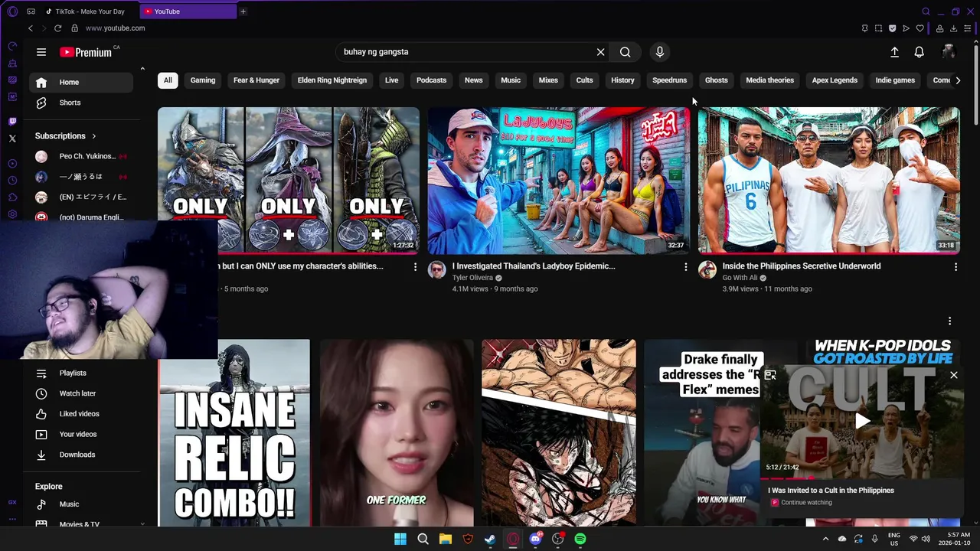Viewport: 980px width, 551px height.
Task: Open a new browser tab
Action: (x=243, y=11)
